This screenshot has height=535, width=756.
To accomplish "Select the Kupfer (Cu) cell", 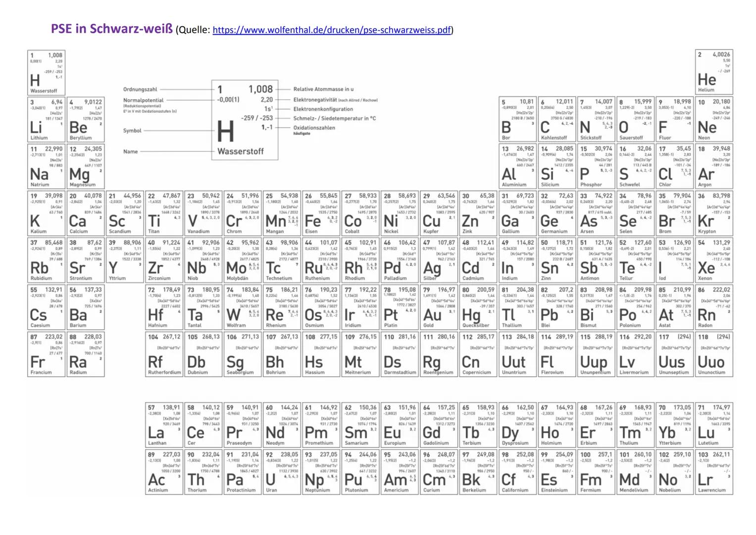I will coord(439,214).
